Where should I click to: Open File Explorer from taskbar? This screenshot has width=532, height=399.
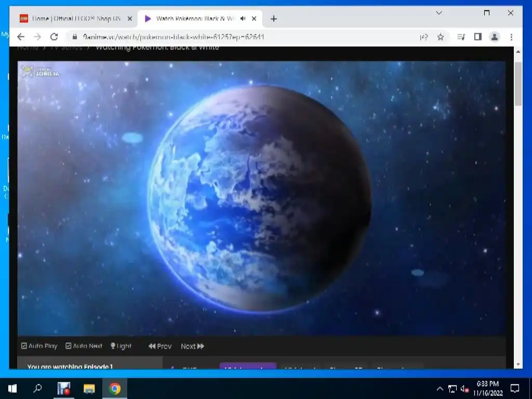click(89, 389)
